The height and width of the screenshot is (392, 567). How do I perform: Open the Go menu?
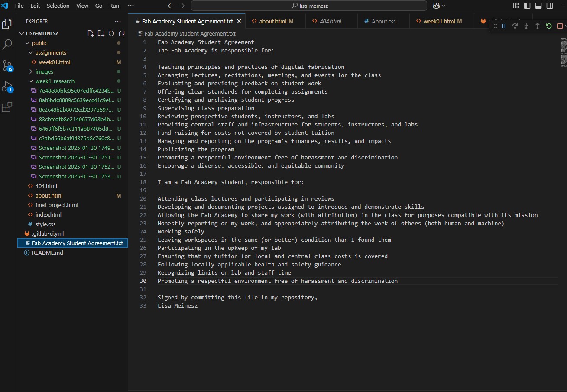pyautogui.click(x=99, y=6)
